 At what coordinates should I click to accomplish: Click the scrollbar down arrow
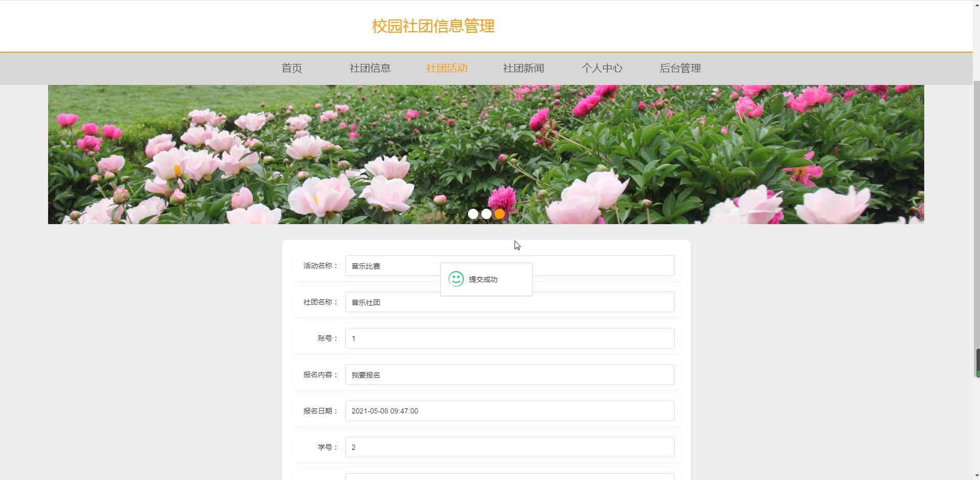coord(977,476)
